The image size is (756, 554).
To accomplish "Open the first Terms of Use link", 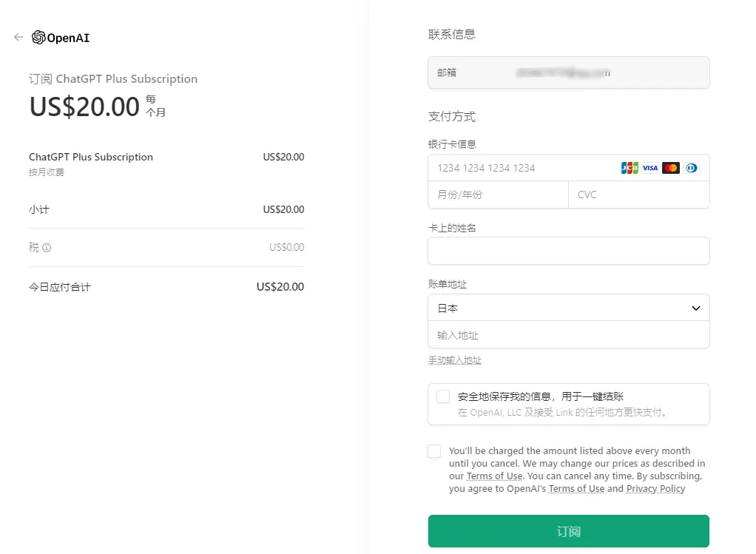I will (494, 476).
